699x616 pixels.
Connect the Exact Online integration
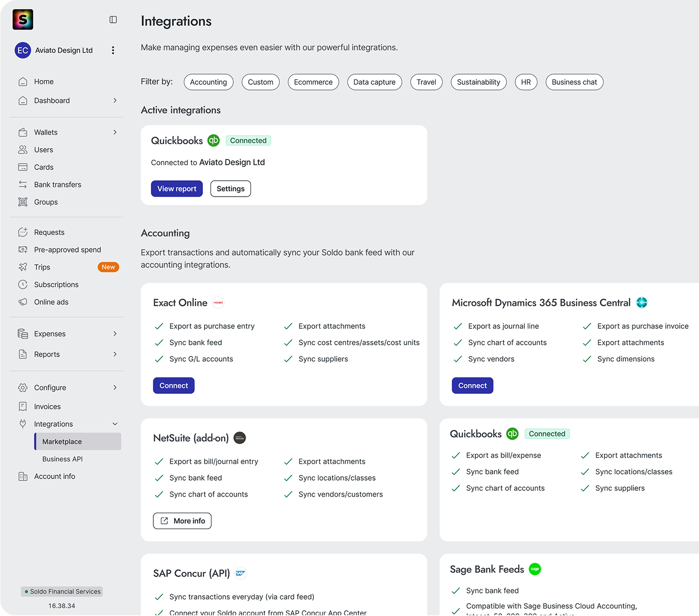point(173,385)
